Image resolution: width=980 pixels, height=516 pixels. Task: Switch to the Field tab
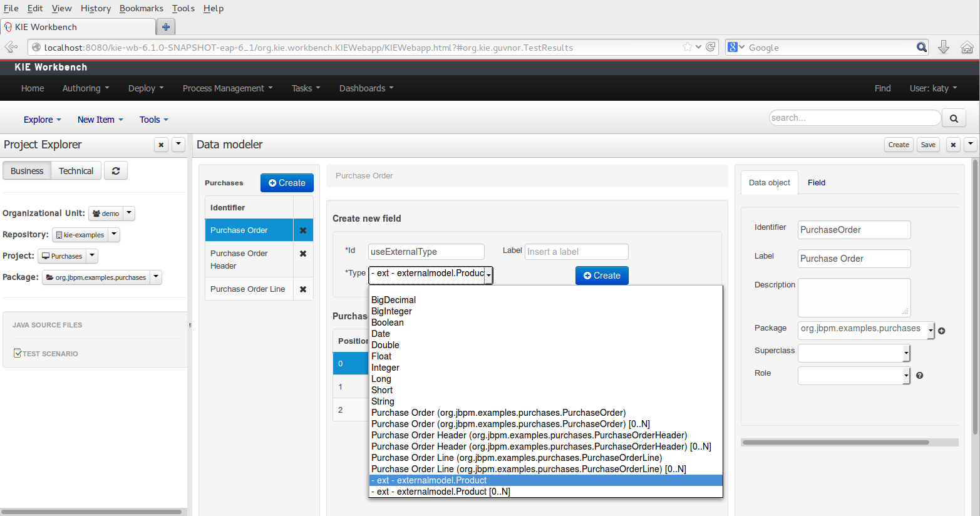pyautogui.click(x=816, y=183)
